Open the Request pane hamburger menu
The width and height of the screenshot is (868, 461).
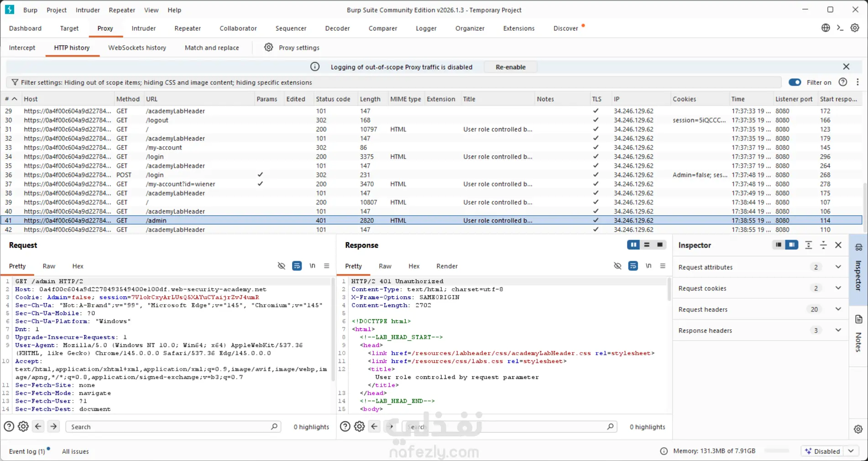pos(327,266)
